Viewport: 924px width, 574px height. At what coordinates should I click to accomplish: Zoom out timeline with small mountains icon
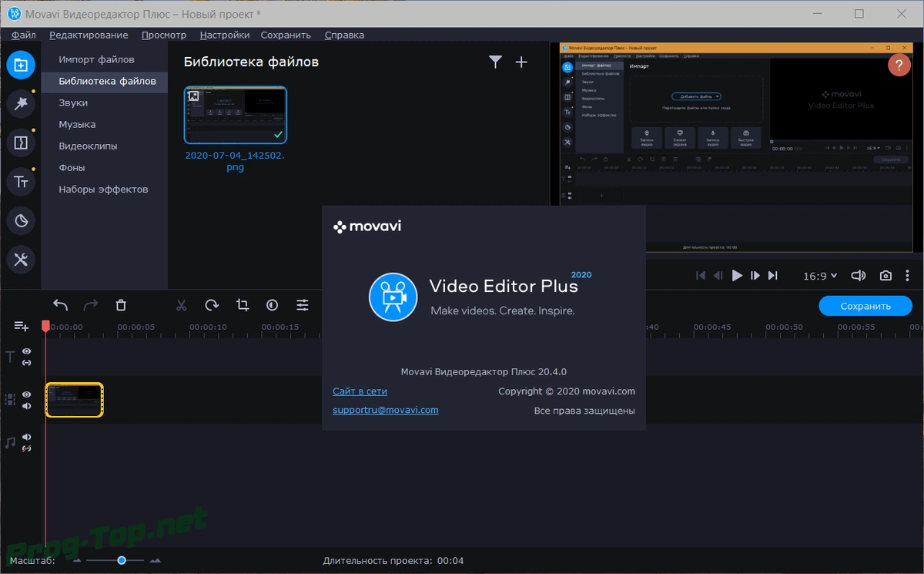77,561
